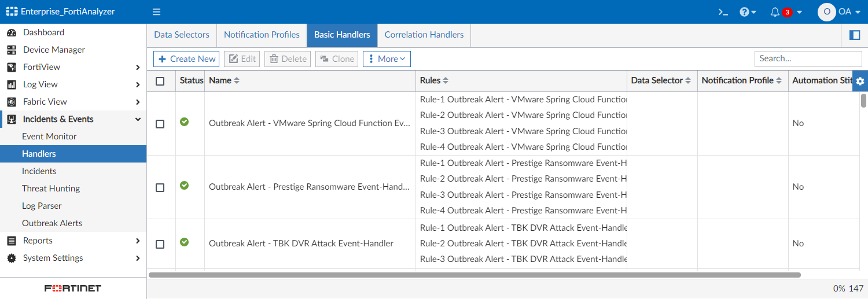Open Threat Hunting in the sidebar
This screenshot has height=299, width=868.
point(51,189)
